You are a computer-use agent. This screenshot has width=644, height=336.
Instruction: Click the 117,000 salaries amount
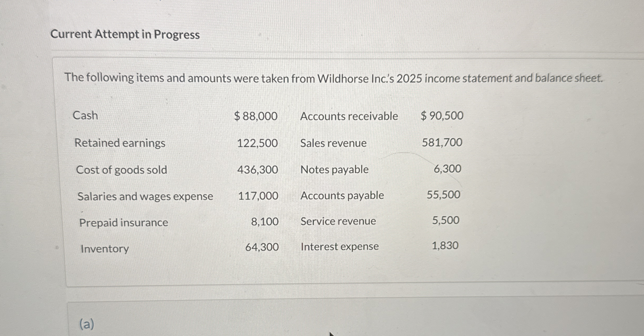[x=258, y=196]
